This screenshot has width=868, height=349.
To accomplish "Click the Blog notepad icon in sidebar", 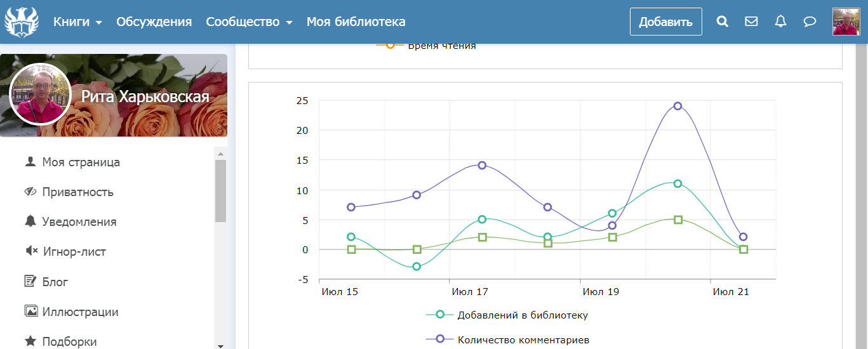I will [x=30, y=281].
